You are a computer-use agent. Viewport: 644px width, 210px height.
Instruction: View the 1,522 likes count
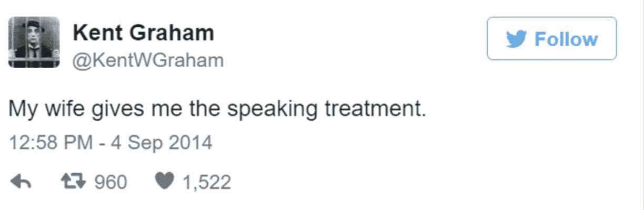click(x=207, y=182)
